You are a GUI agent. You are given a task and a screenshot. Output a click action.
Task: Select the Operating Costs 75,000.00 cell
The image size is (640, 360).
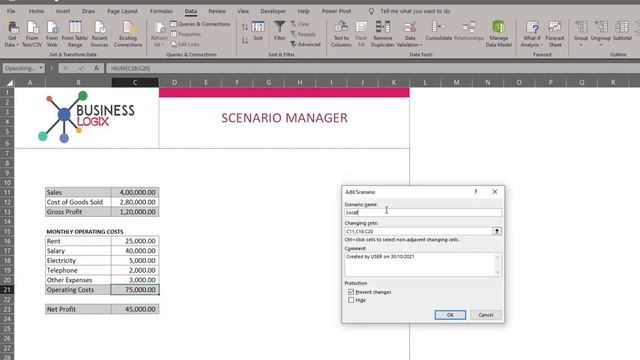tap(135, 289)
